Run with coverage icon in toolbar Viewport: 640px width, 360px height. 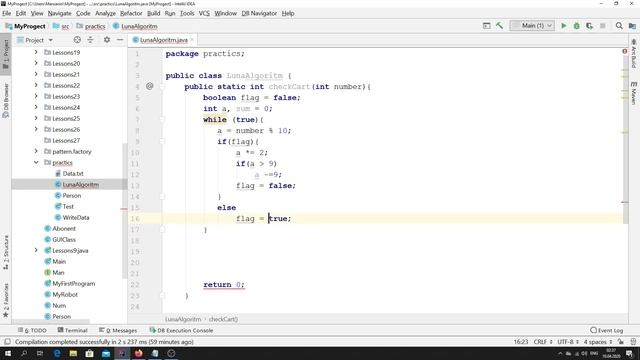click(x=589, y=26)
